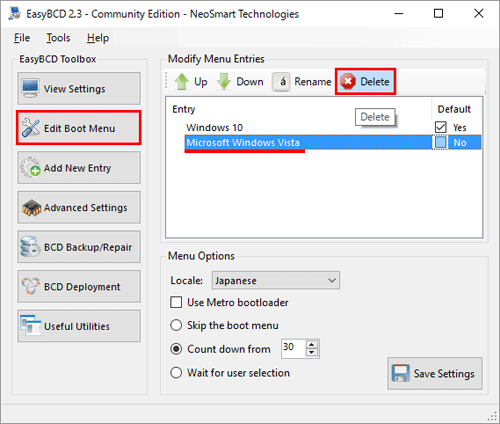500x424 pixels.
Task: Click the BCD Deployment icon
Action: coord(31,286)
